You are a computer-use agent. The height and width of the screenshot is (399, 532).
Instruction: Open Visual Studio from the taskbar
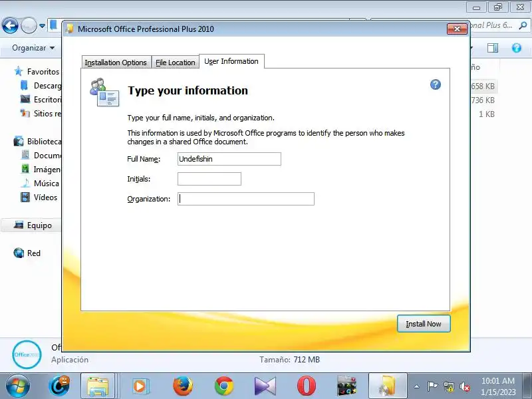(265, 386)
